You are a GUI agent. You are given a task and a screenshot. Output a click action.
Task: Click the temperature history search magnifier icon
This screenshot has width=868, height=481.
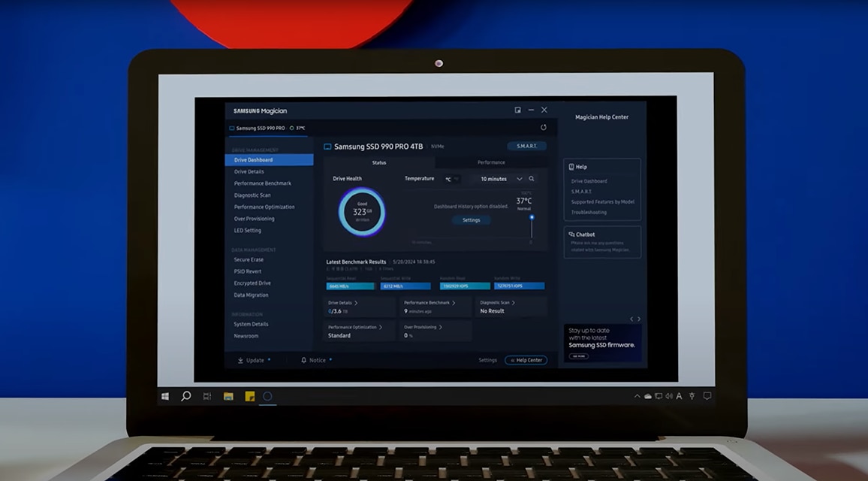[532, 179]
